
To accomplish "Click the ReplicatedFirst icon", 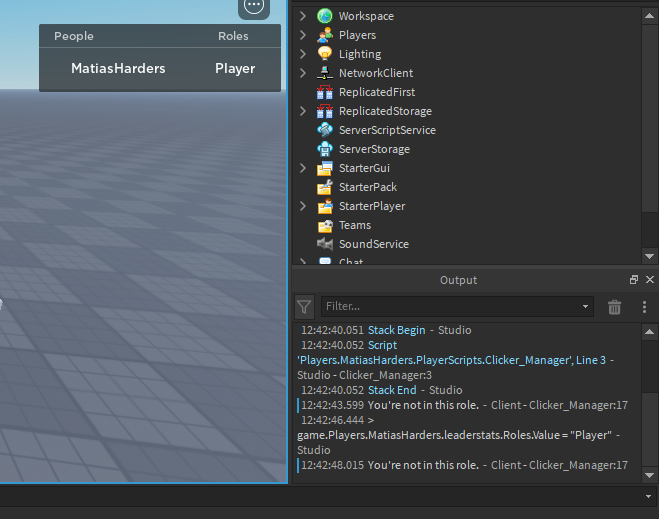I will point(324,92).
